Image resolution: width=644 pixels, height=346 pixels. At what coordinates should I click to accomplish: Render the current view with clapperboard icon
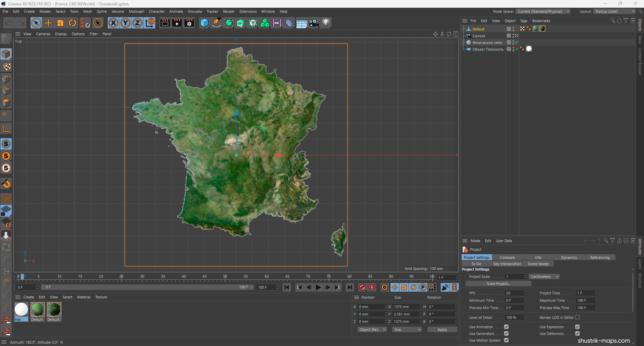[165, 23]
